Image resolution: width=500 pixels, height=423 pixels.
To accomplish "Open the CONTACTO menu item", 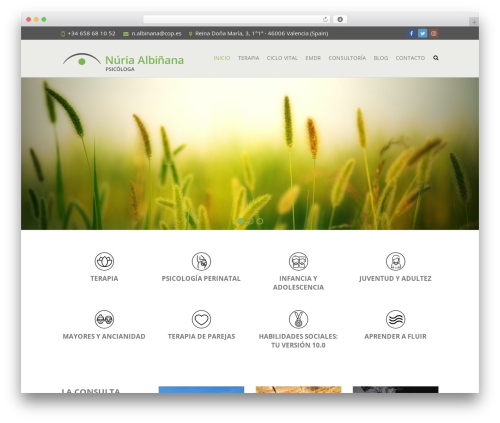I will click(410, 58).
